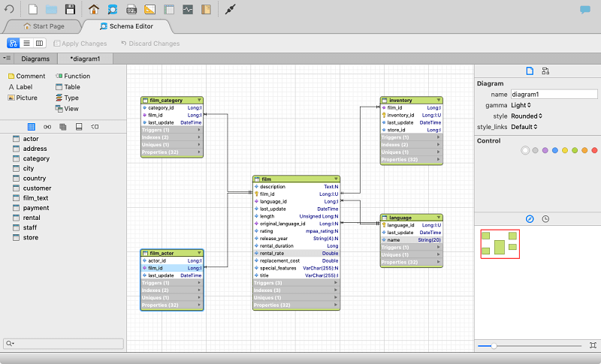Expand Properties (32) in film_category table
Viewport: 601px width, 364px height.
click(172, 152)
